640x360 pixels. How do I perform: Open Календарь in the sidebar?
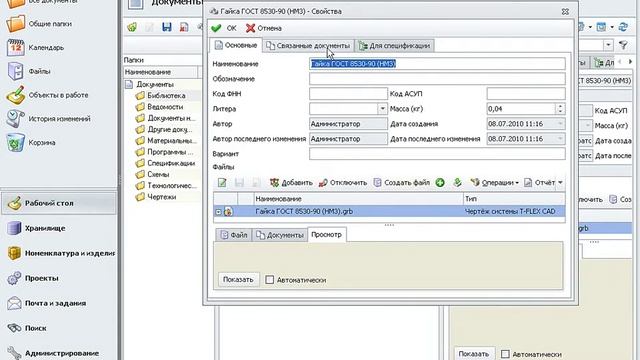click(x=36, y=47)
